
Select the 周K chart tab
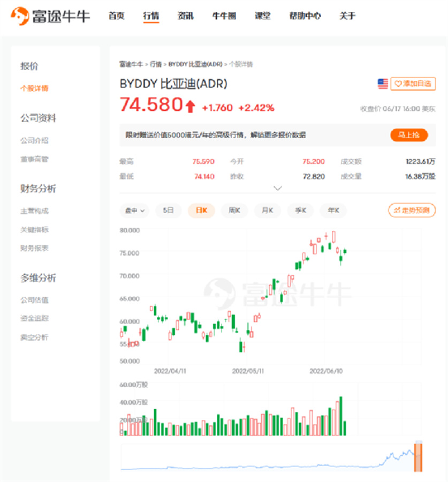234,210
